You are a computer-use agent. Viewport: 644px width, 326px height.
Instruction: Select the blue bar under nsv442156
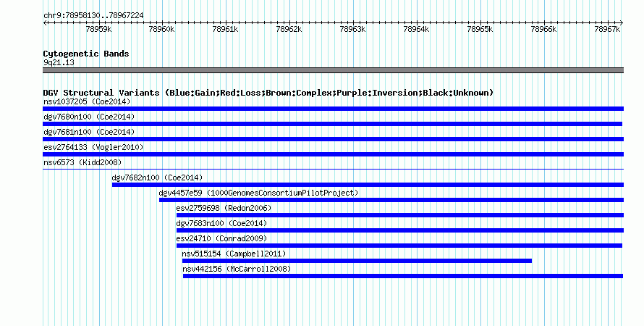click(x=403, y=276)
